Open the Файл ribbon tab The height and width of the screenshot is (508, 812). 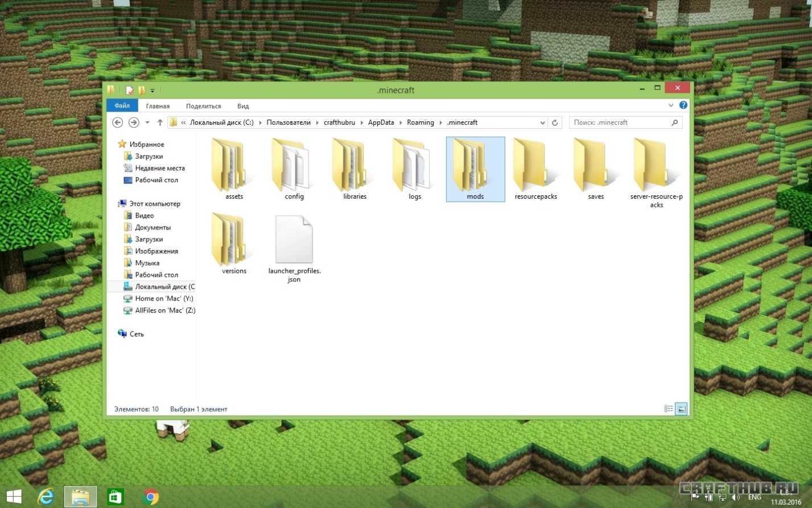tap(122, 105)
